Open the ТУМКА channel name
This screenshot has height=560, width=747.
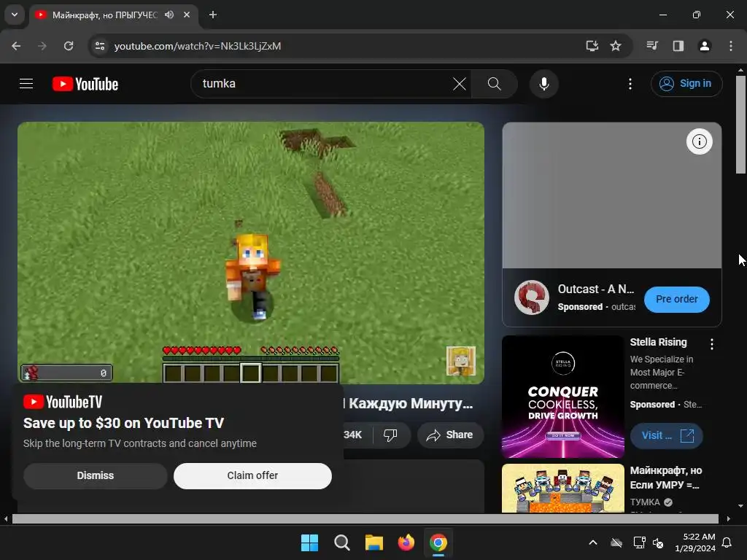pos(645,502)
